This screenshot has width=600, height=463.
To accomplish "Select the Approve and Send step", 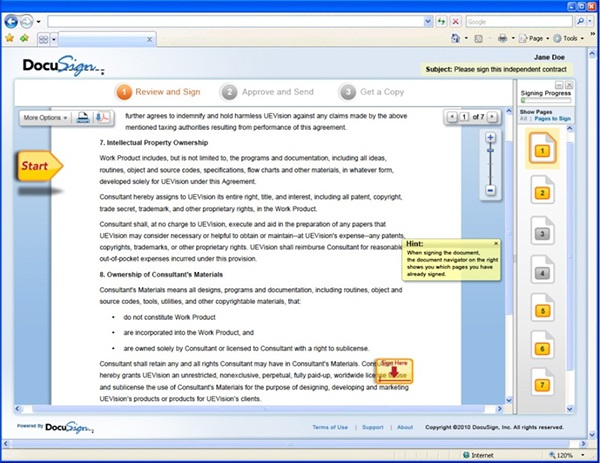I will [x=267, y=92].
